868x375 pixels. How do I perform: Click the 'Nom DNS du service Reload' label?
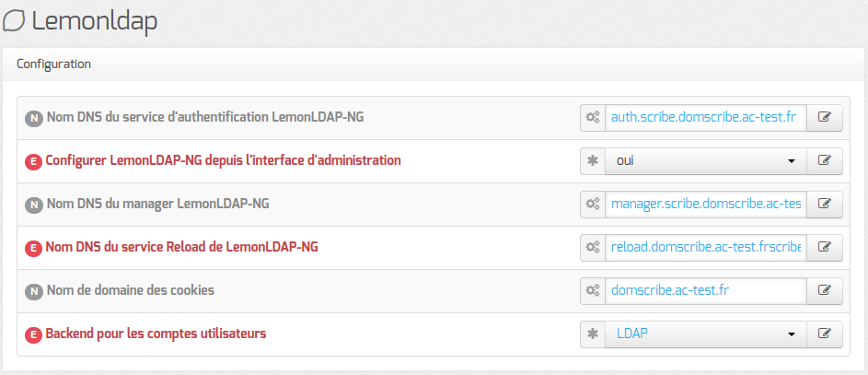pos(182,247)
